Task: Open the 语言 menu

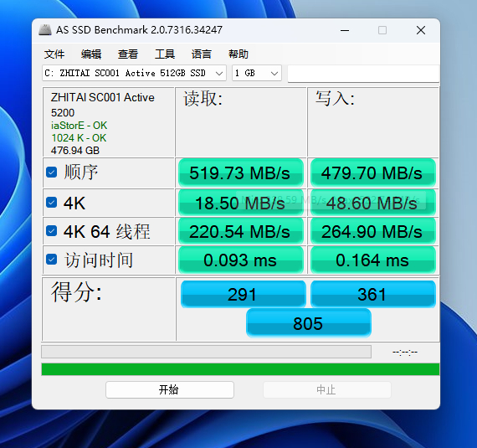Action: 202,54
